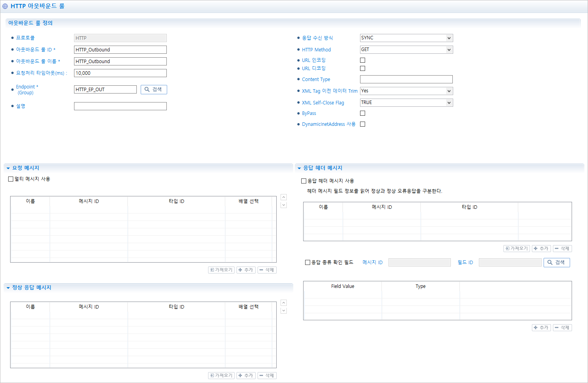
Task: Click the XML Self-Close Flag label
Action: tap(323, 102)
